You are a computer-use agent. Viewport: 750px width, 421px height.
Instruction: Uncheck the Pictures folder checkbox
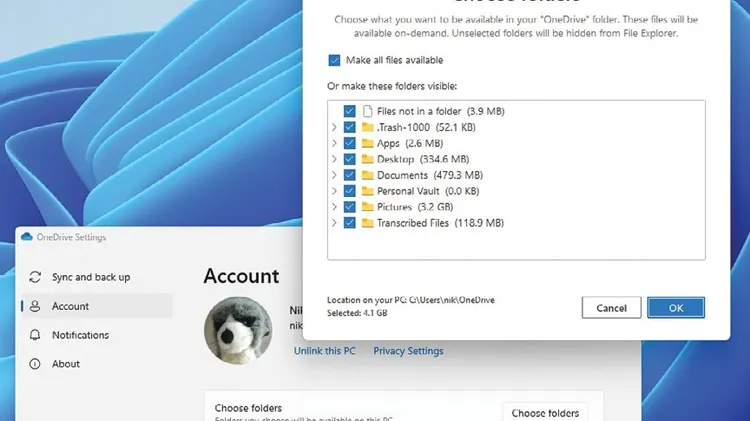click(x=350, y=207)
